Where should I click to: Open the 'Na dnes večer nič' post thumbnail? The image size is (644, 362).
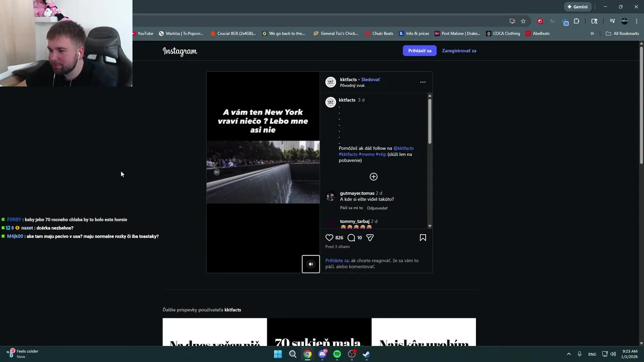[x=215, y=332]
